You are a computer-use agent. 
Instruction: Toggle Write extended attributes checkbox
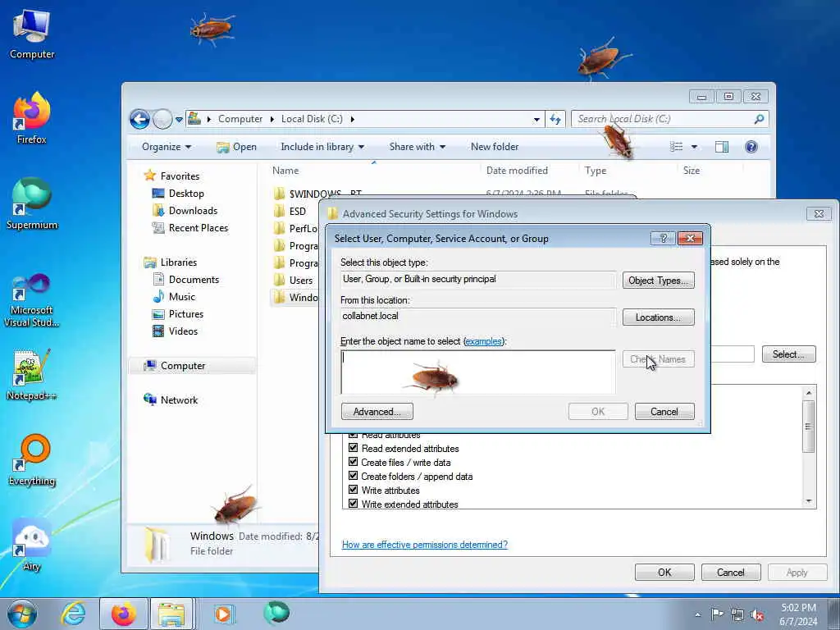click(353, 504)
